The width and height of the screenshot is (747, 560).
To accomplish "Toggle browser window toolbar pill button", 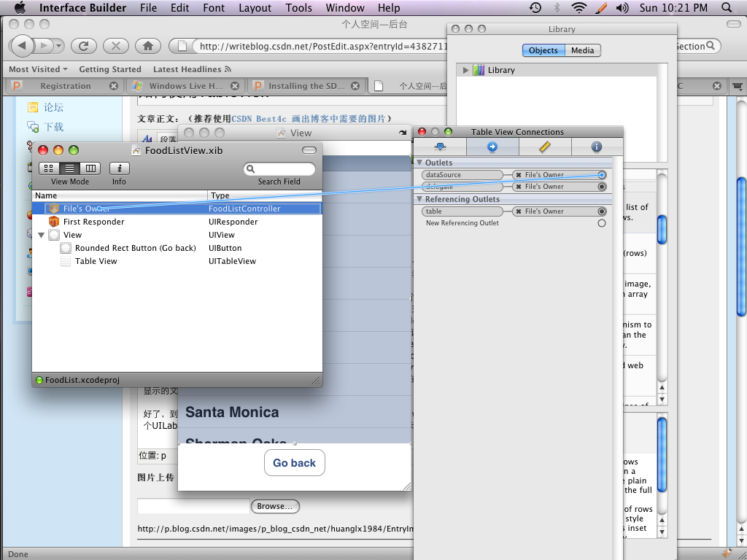I will (734, 24).
